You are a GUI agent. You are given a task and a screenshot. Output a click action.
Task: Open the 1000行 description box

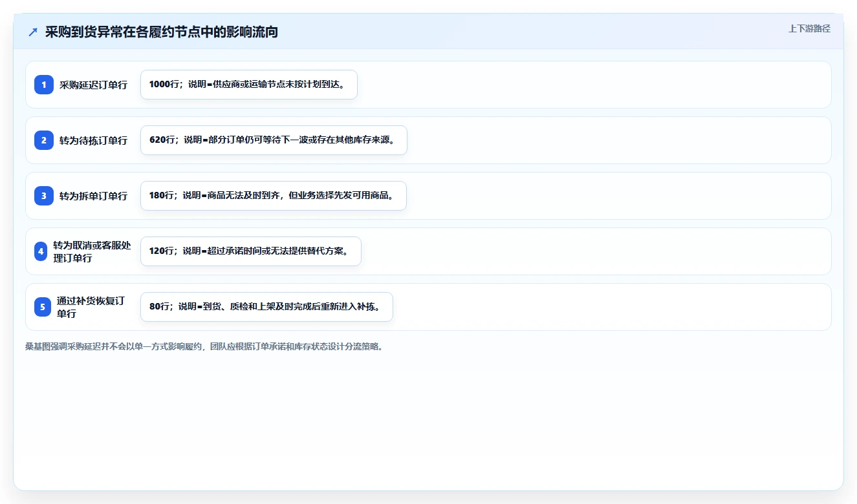click(249, 85)
